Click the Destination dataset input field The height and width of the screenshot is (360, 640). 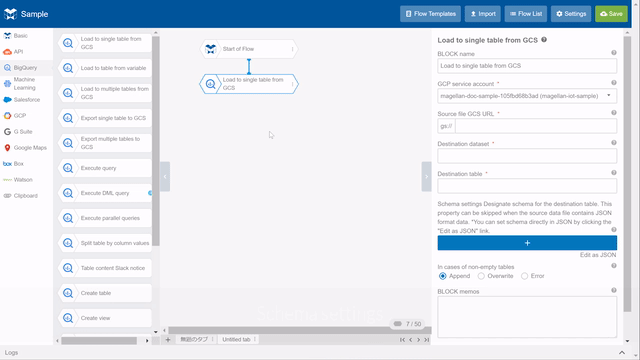(527, 156)
